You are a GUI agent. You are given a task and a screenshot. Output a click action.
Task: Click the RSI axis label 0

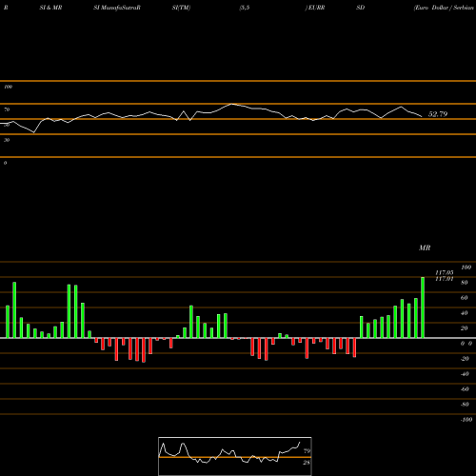pyautogui.click(x=5, y=163)
